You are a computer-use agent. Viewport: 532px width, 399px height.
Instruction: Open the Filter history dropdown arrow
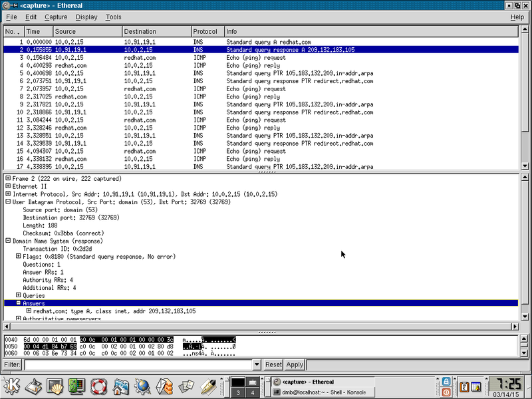(x=257, y=364)
